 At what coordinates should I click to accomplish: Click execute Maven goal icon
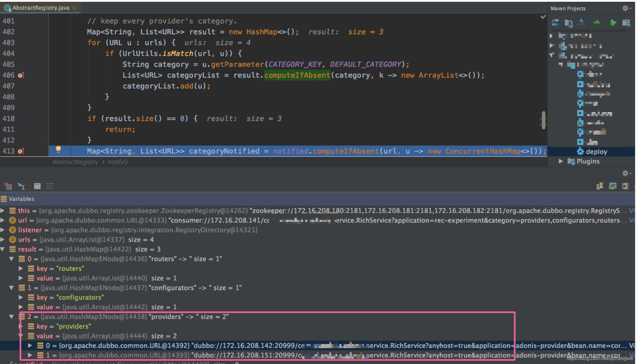tap(626, 23)
